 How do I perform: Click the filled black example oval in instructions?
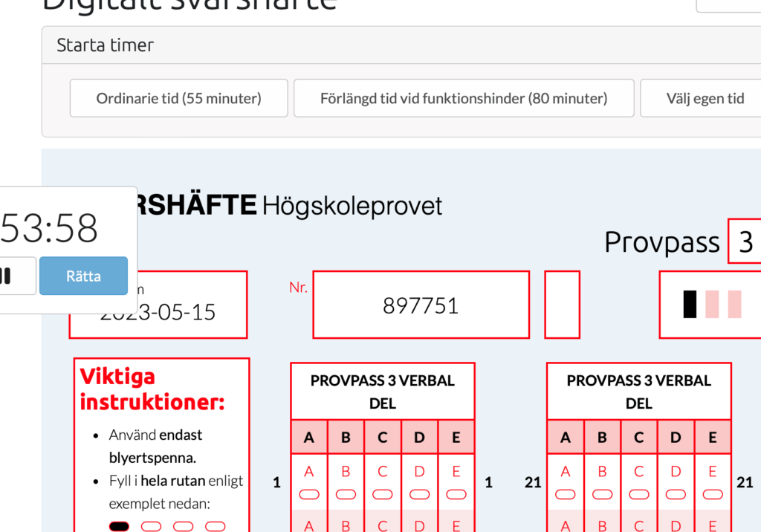point(119,526)
